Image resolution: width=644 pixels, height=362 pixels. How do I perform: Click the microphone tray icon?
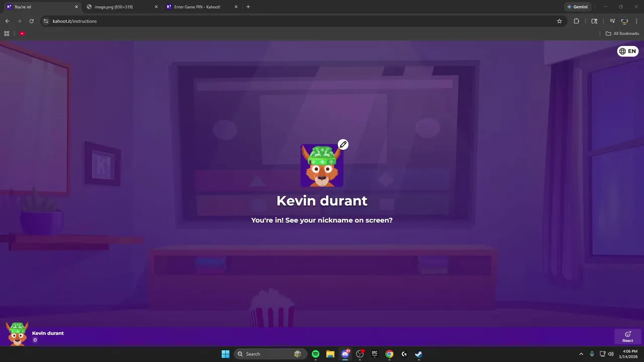pos(592,354)
